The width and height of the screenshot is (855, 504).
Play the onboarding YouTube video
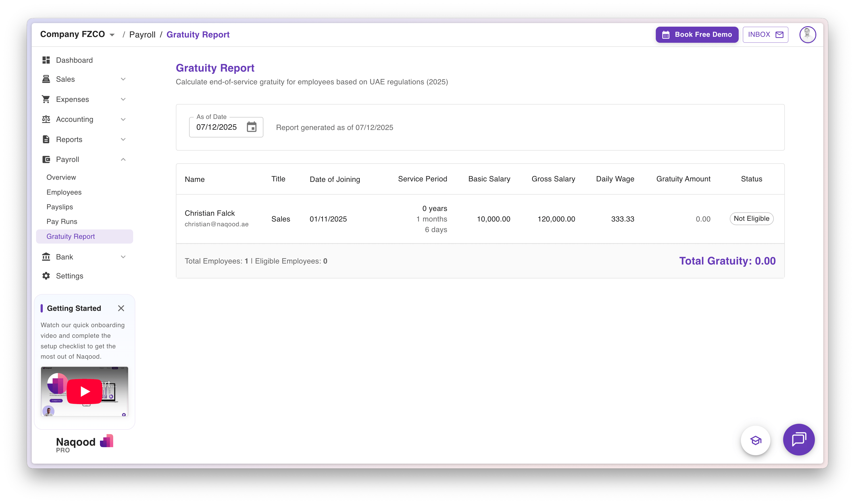click(85, 391)
